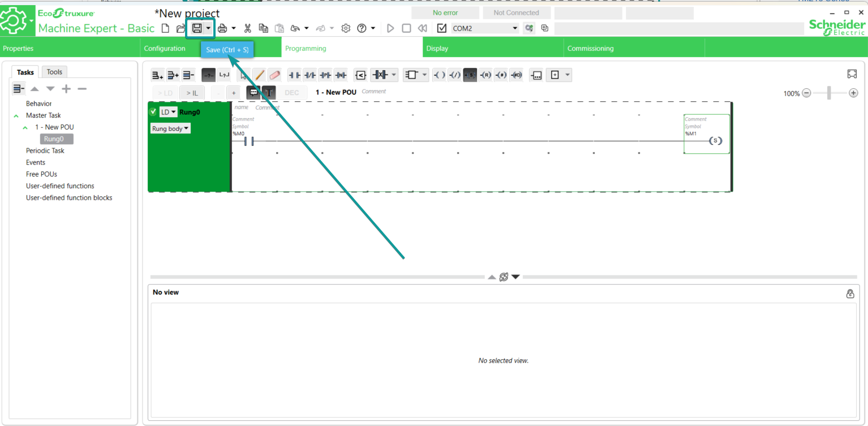Click the start controller play icon
Screen dimensions: 868x426
[x=390, y=28]
